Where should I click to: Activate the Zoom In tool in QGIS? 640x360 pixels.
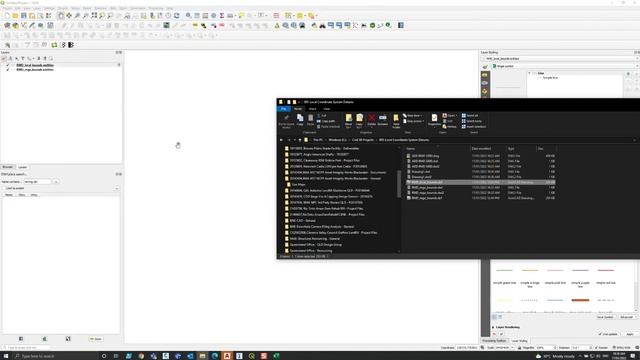point(78,16)
